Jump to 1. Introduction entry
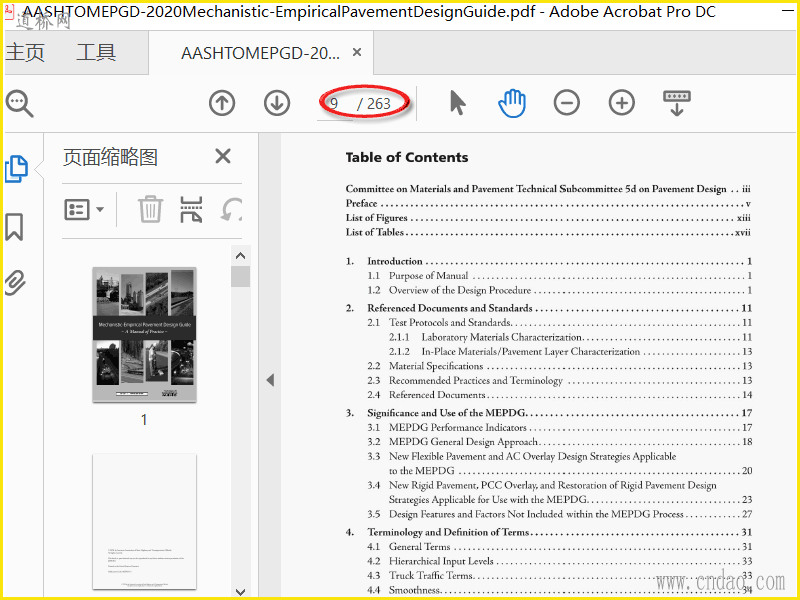 [549, 261]
